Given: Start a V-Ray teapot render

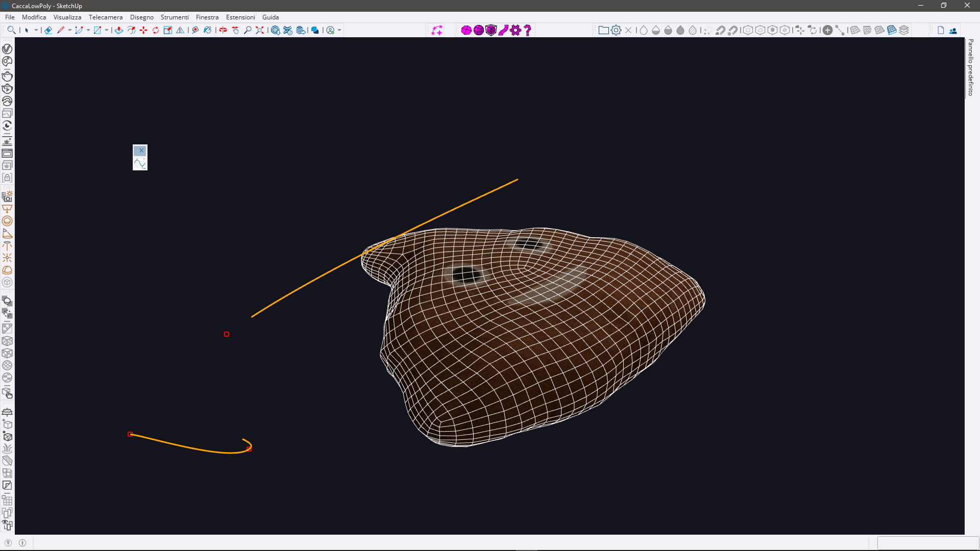Looking at the screenshot, I should [7, 77].
